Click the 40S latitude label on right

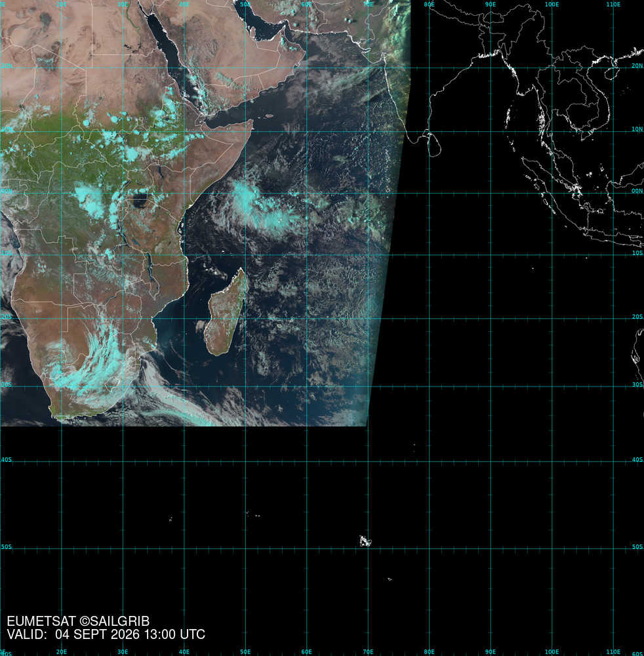[x=637, y=459]
